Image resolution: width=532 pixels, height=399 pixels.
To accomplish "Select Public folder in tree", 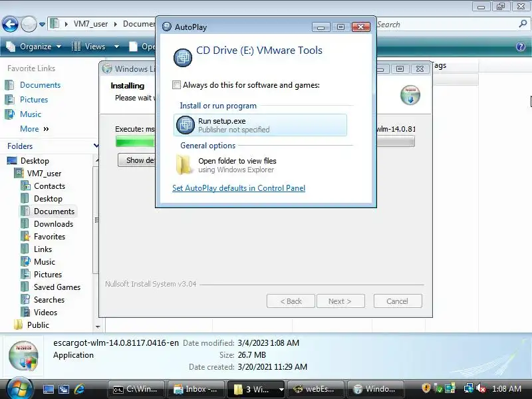I will [38, 325].
